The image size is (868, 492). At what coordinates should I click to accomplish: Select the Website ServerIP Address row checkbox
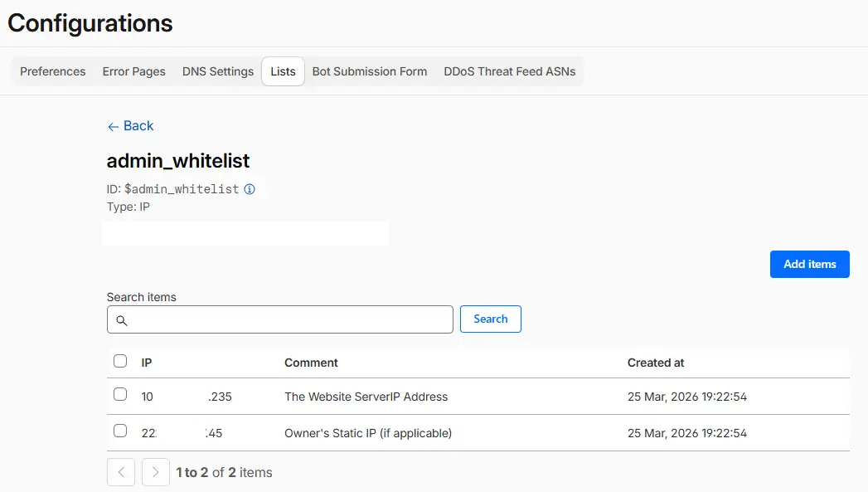[x=120, y=394]
